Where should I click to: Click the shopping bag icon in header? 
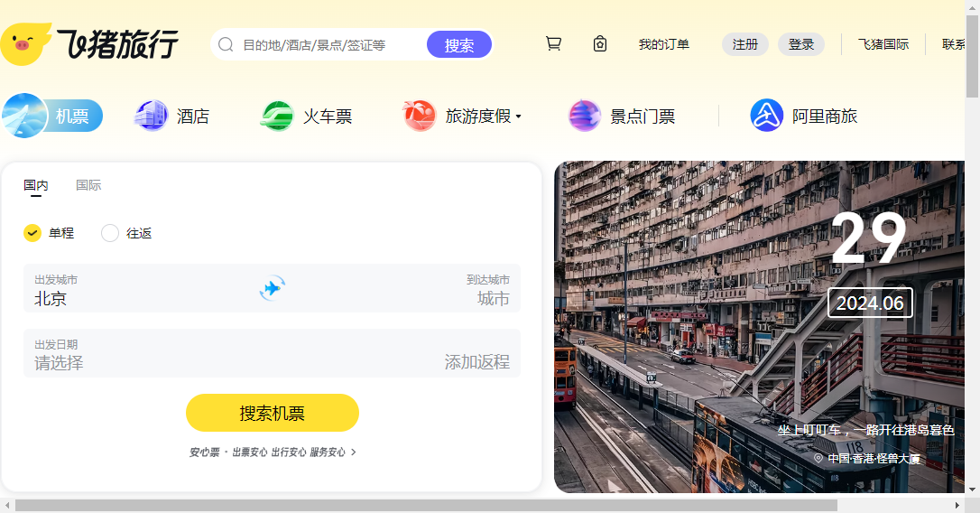tap(600, 43)
